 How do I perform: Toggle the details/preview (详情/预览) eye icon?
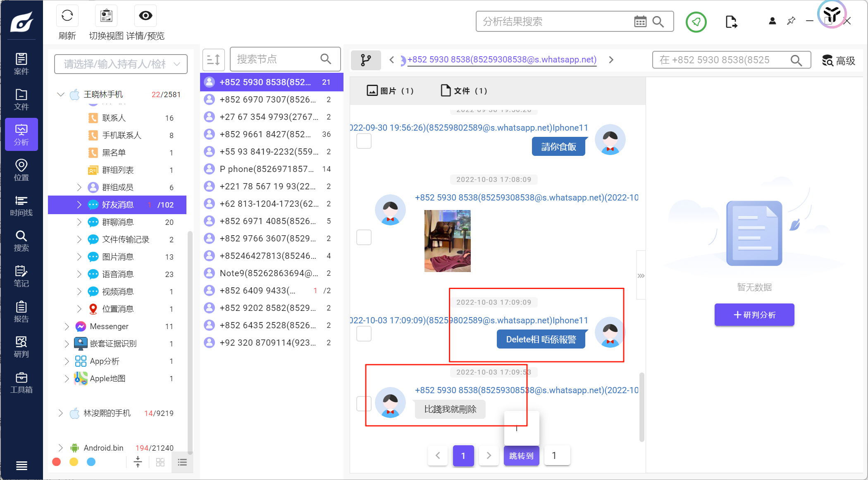[145, 16]
